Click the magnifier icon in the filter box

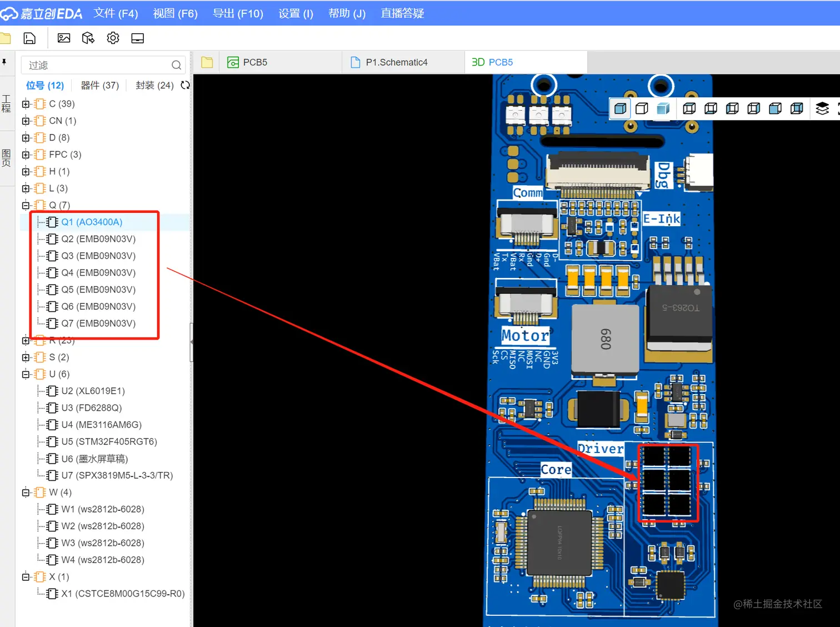(x=177, y=65)
